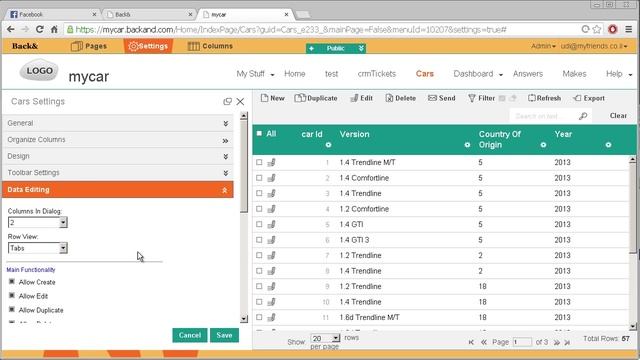
Task: Open the Admin dropdown menu
Action: pyautogui.click(x=543, y=46)
